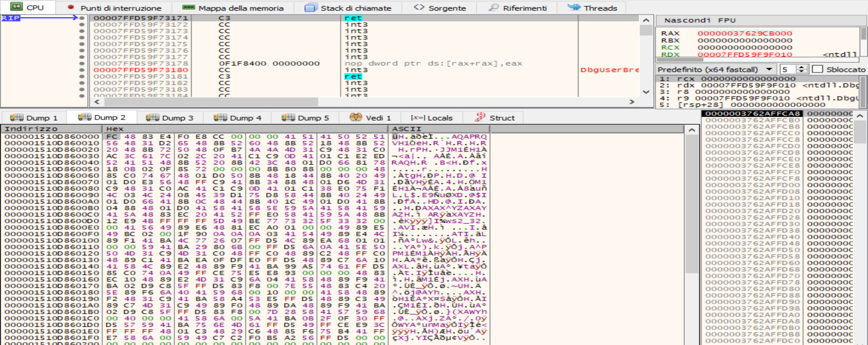Viewport: 868px width, 345px height.
Task: Click the Struct tab icon
Action: [480, 117]
